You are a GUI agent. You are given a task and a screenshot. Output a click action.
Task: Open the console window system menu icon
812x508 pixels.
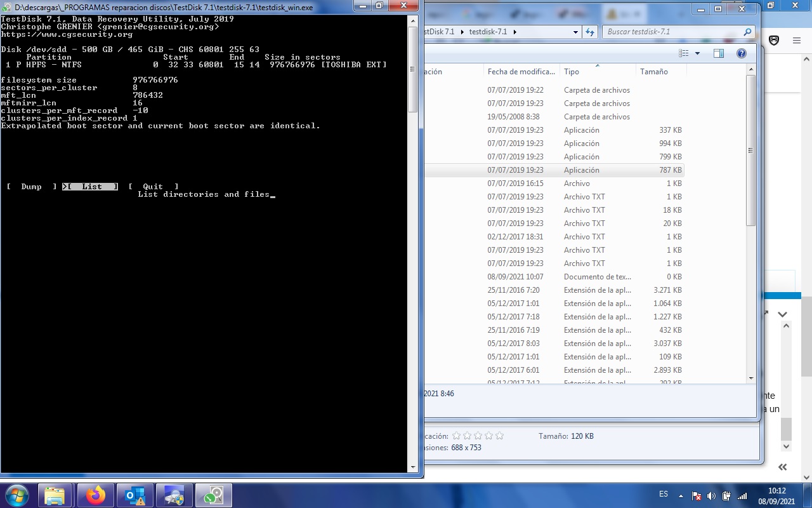[x=7, y=6]
